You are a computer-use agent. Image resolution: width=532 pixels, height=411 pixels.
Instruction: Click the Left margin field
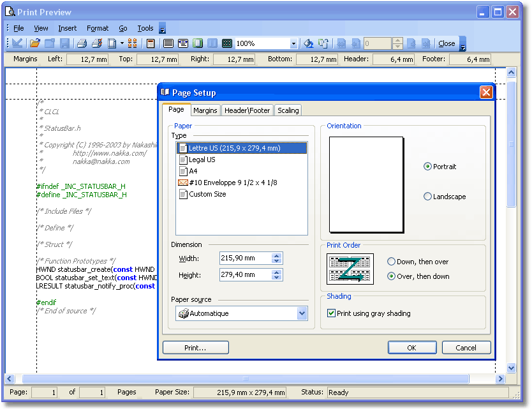pos(87,59)
